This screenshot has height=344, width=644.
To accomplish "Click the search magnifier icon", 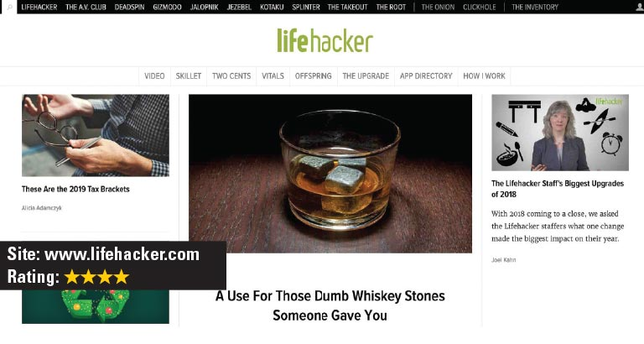I will (9, 7).
